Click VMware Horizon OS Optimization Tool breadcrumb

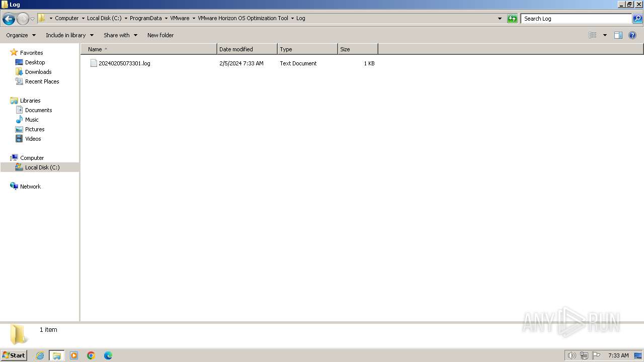click(x=243, y=18)
